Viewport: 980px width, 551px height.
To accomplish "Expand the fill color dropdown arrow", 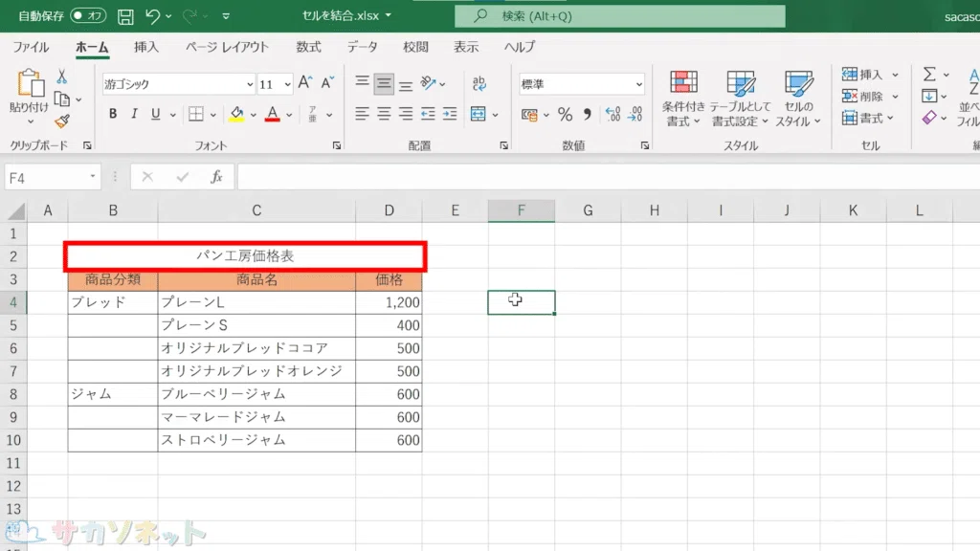I will tap(253, 115).
